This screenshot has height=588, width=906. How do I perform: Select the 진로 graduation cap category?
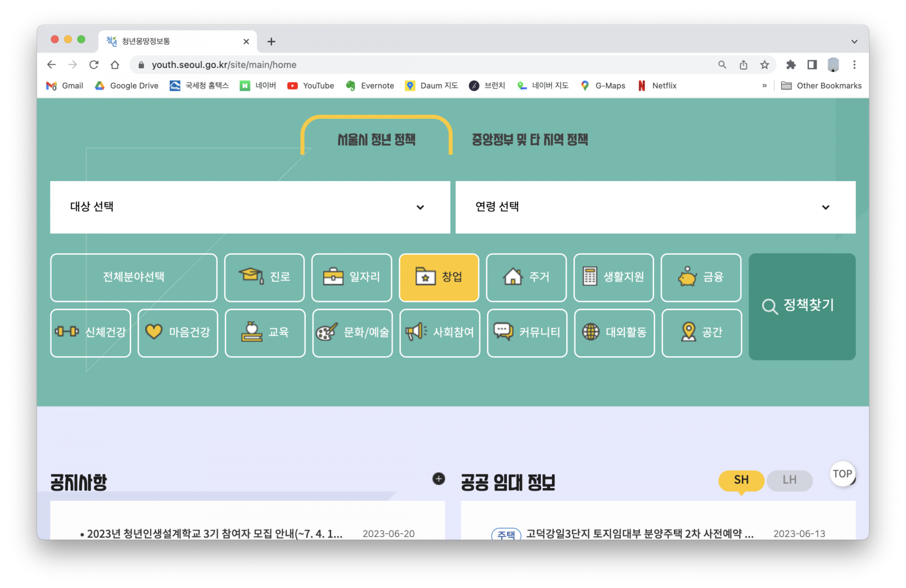tap(264, 277)
